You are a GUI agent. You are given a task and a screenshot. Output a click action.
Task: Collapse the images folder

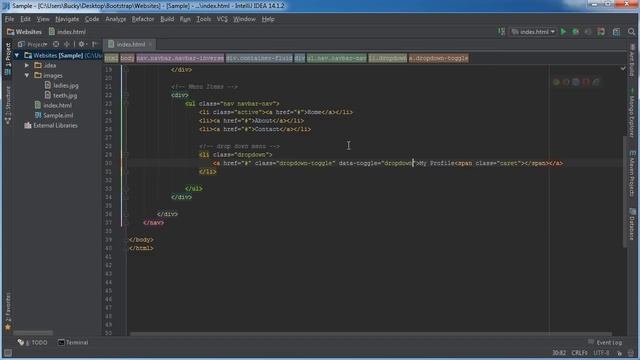pyautogui.click(x=27, y=76)
